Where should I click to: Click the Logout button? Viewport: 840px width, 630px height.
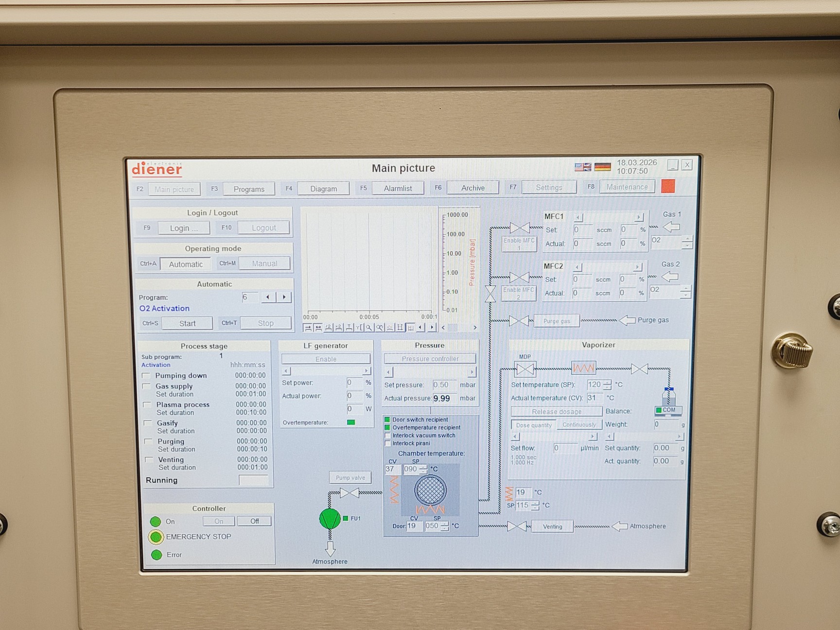coord(263,227)
